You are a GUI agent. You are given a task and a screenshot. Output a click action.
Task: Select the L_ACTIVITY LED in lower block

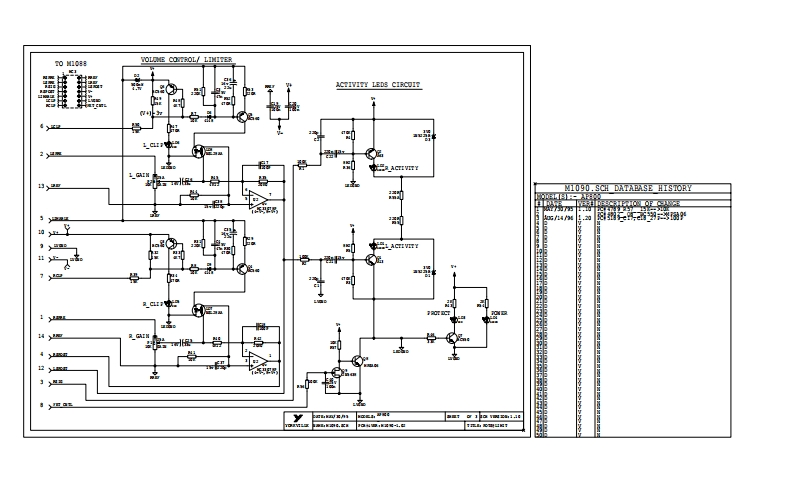pyautogui.click(x=379, y=244)
